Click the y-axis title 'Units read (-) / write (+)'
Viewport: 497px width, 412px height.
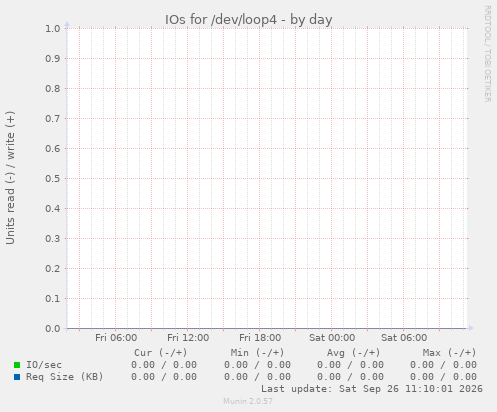click(10, 178)
